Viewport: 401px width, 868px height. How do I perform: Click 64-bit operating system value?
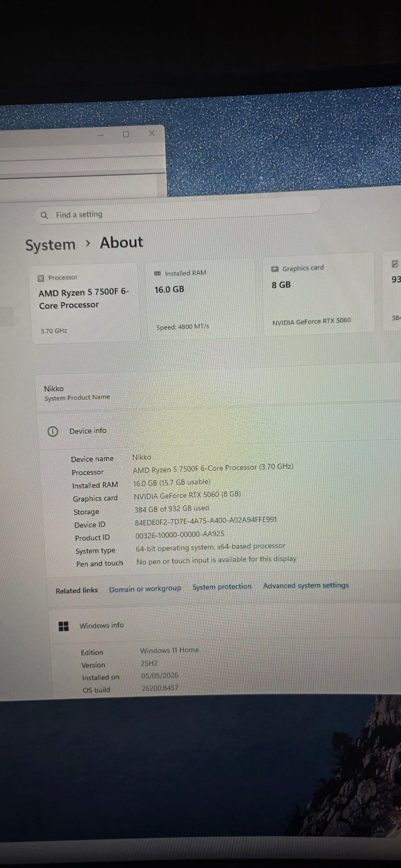click(211, 547)
